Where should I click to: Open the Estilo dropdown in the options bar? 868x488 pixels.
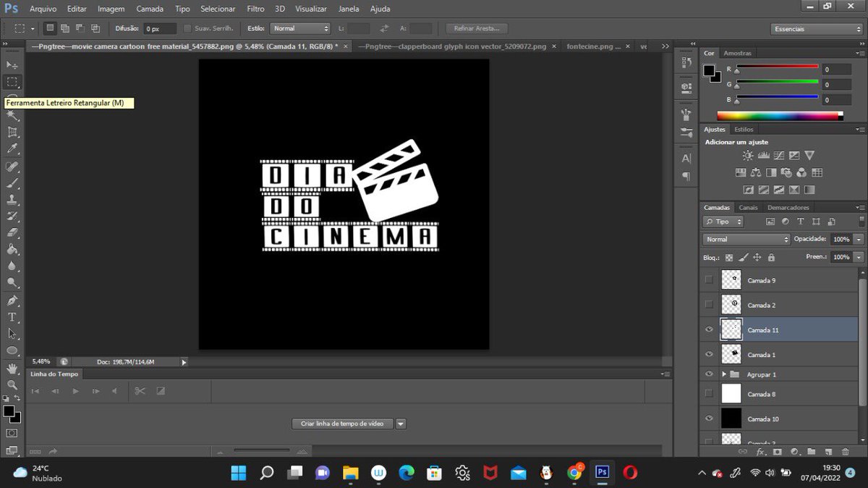(x=300, y=28)
